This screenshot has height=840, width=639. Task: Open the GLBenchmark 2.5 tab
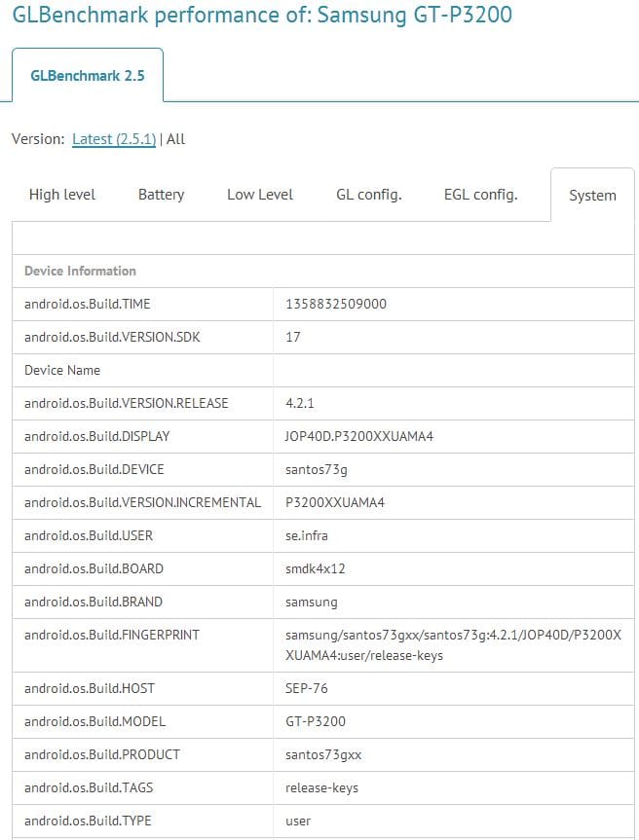pyautogui.click(x=88, y=75)
